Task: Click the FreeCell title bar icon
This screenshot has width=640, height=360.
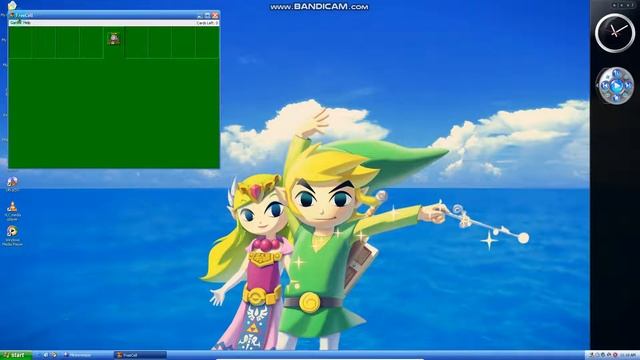Action: click(x=12, y=15)
